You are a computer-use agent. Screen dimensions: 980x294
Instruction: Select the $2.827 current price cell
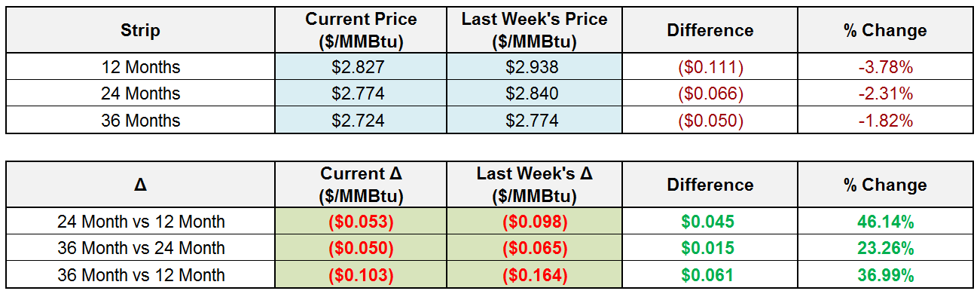[x=361, y=67]
